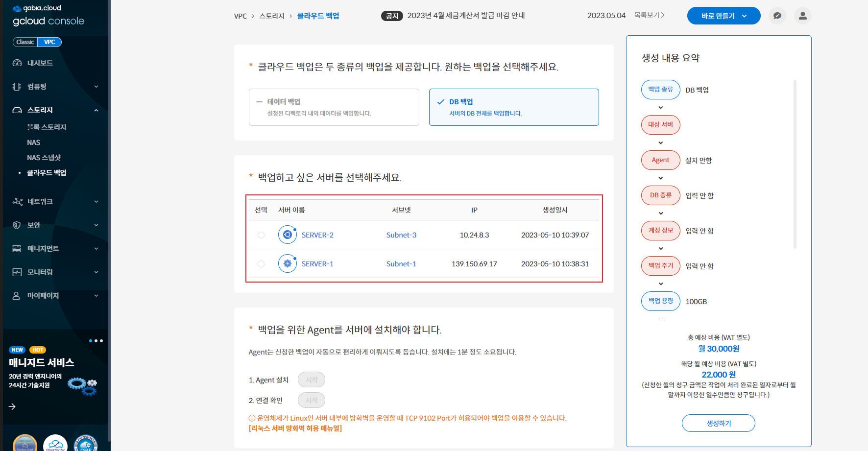The height and width of the screenshot is (451, 868).
Task: Select the SERVER-1 radio button
Action: (261, 264)
